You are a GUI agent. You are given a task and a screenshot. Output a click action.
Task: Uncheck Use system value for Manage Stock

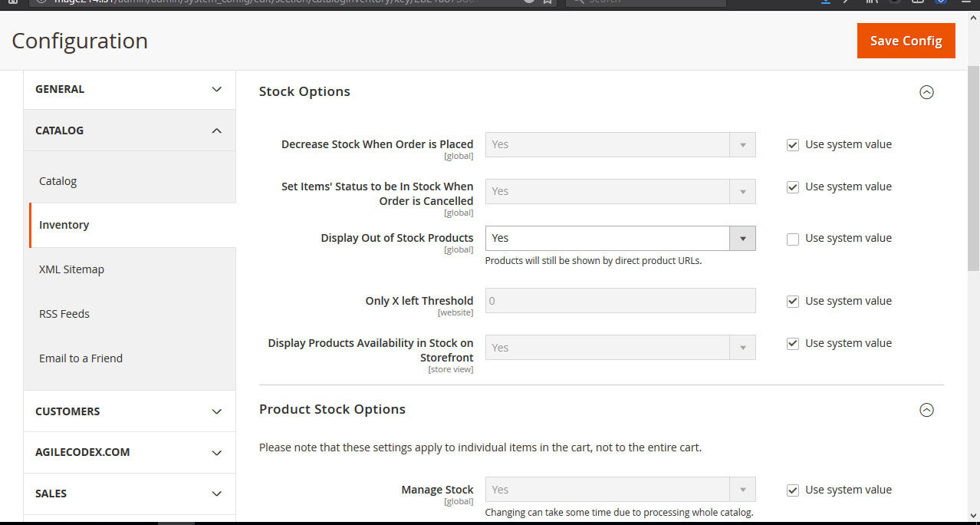coord(793,490)
